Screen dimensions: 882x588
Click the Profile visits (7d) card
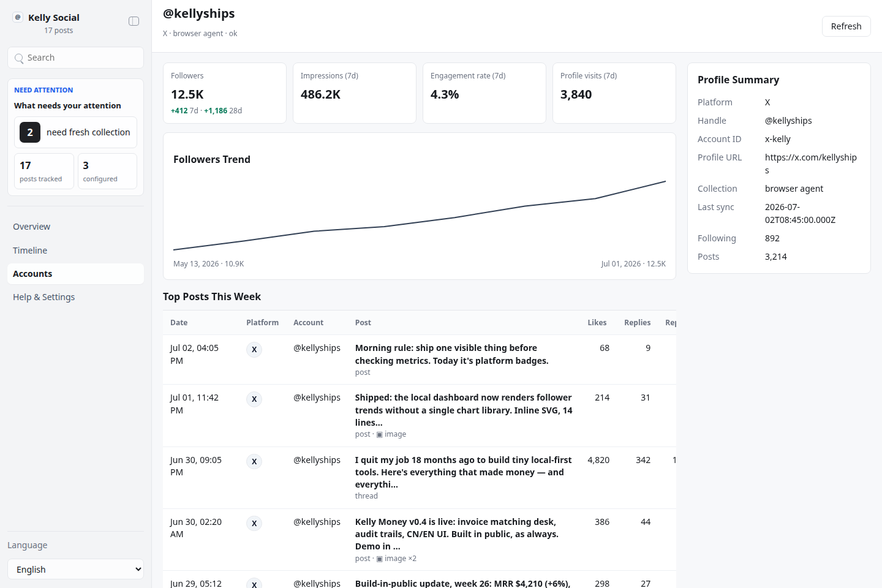pos(614,93)
